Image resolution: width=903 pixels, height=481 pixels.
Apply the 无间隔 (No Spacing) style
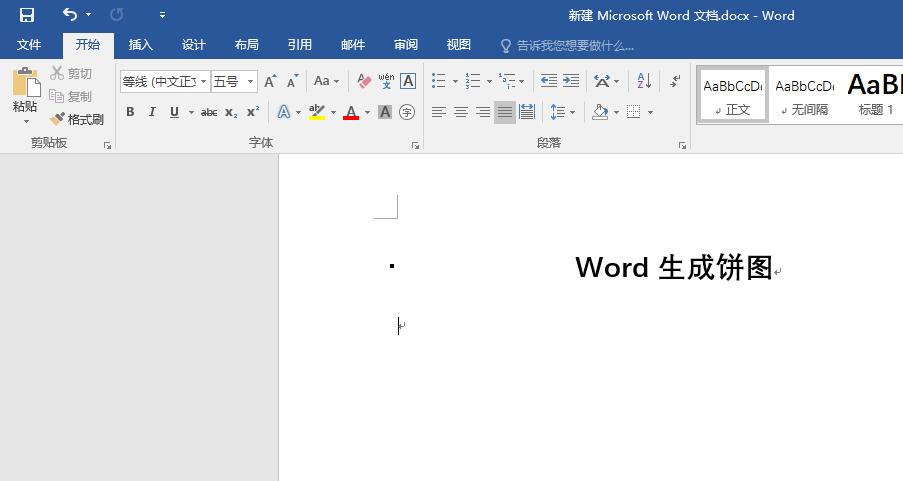click(x=804, y=95)
